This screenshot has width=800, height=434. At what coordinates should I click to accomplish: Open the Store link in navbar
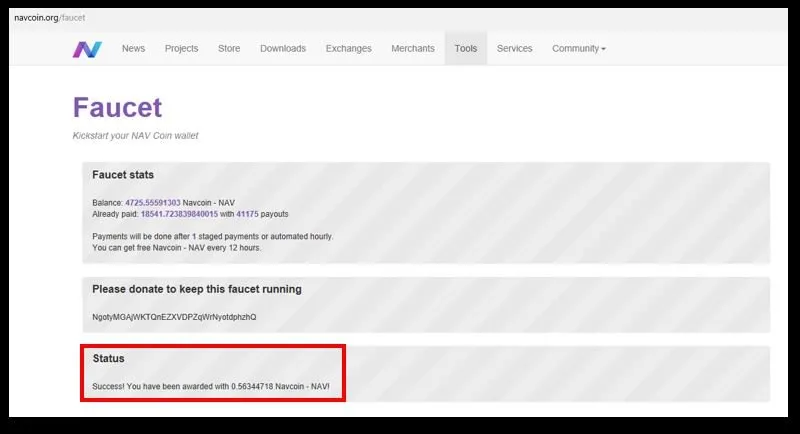point(229,48)
